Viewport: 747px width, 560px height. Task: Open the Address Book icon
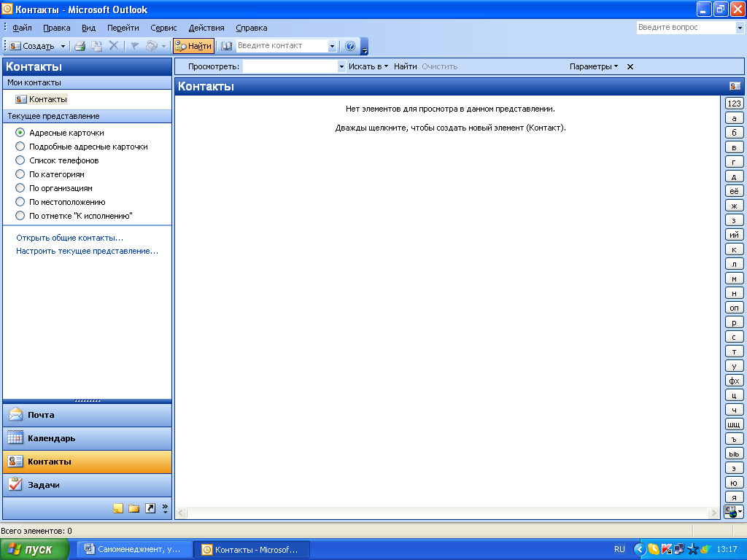pyautogui.click(x=227, y=46)
